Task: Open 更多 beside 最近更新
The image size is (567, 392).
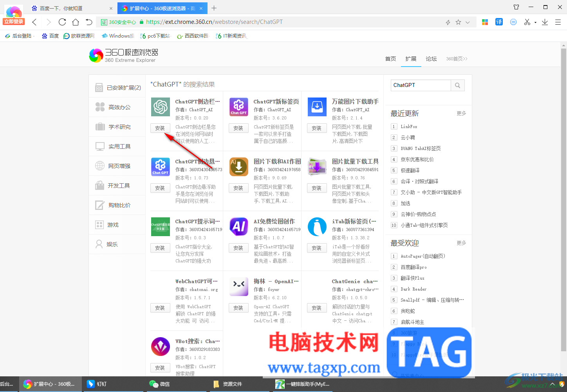Action: pyautogui.click(x=461, y=113)
